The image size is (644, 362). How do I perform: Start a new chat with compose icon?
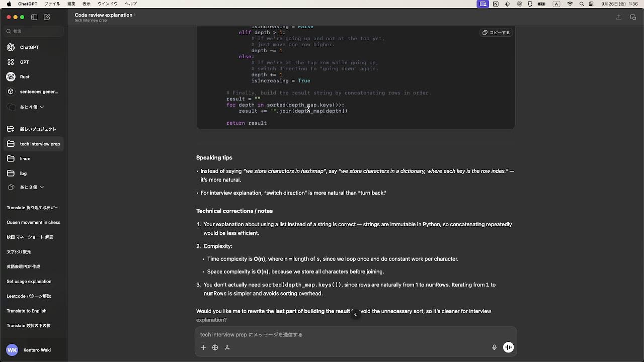click(x=47, y=17)
